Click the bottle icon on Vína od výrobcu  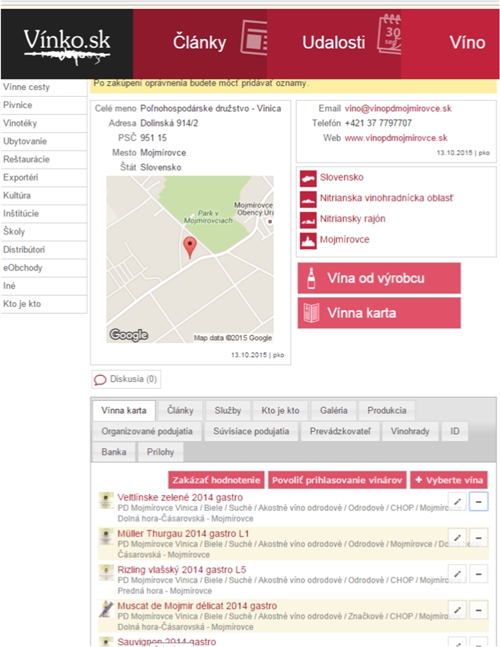pos(311,278)
